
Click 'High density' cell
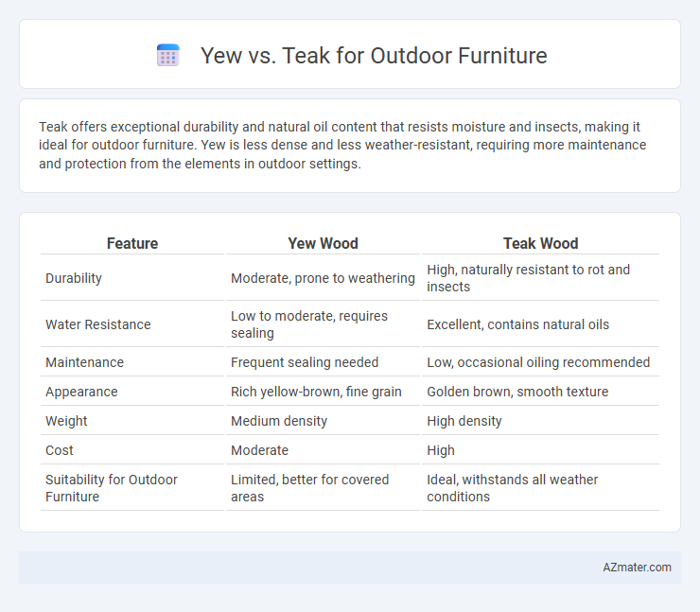coord(541,421)
